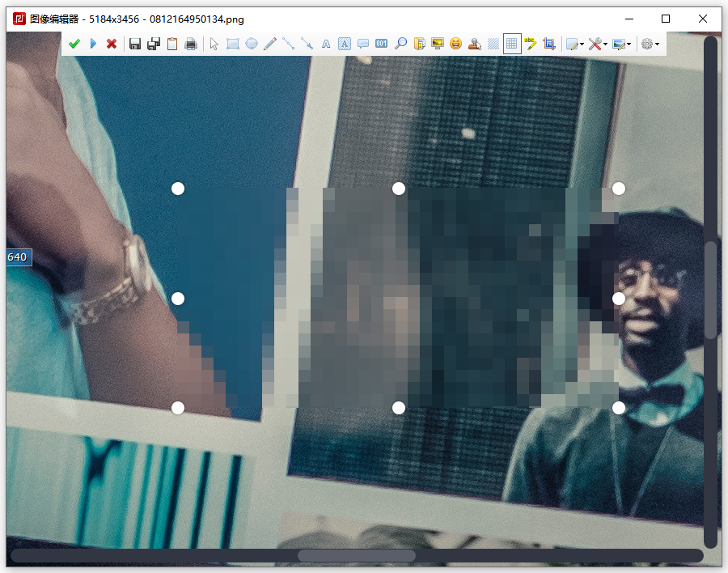Maximize the image editor window
Viewport: 728px width, 573px height.
click(666, 19)
